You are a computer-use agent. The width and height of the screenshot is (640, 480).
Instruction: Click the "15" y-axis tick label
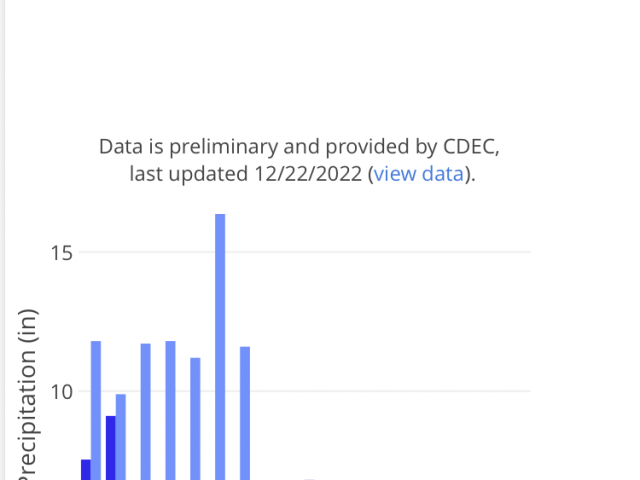[62, 253]
